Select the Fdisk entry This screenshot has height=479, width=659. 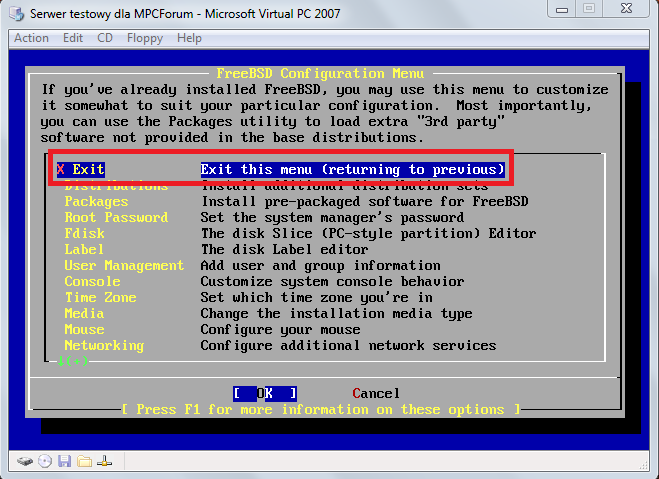point(84,234)
